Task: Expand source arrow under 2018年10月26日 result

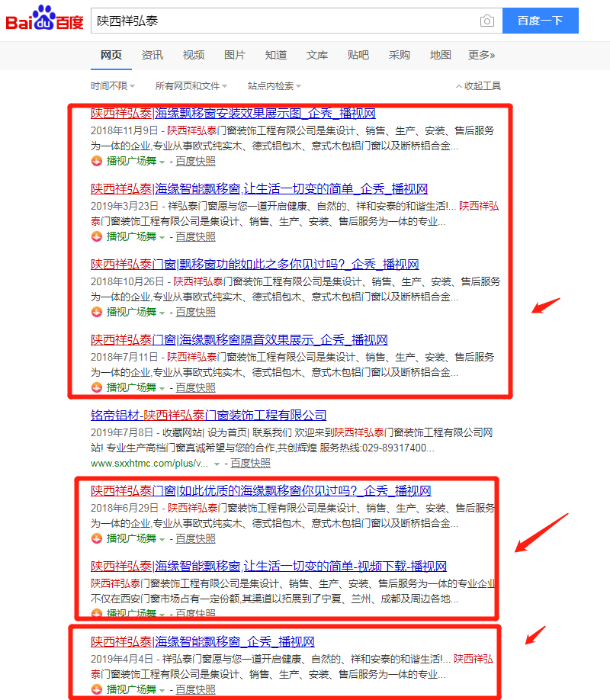Action: pos(162,313)
